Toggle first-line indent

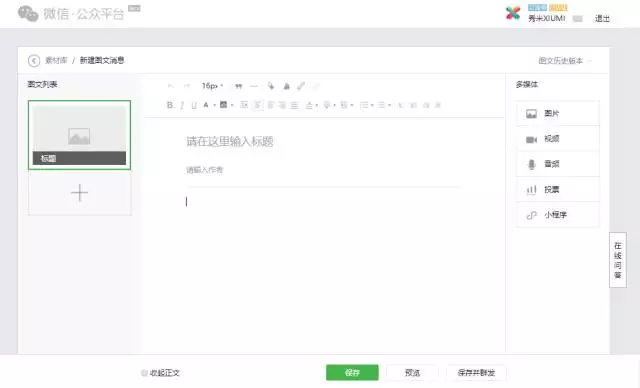point(244,105)
